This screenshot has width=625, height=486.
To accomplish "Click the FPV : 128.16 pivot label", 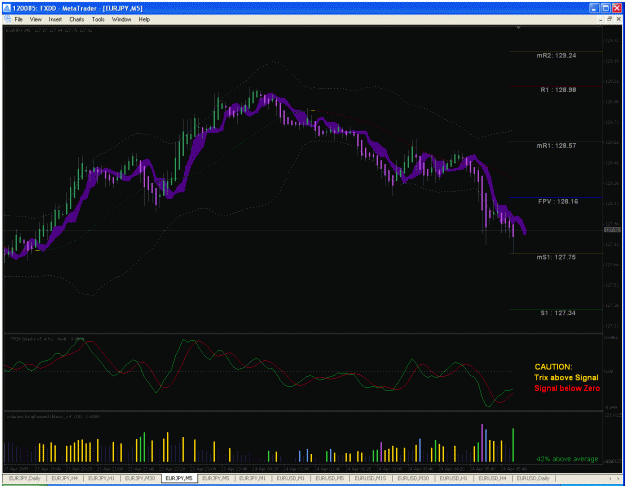I will click(x=558, y=201).
